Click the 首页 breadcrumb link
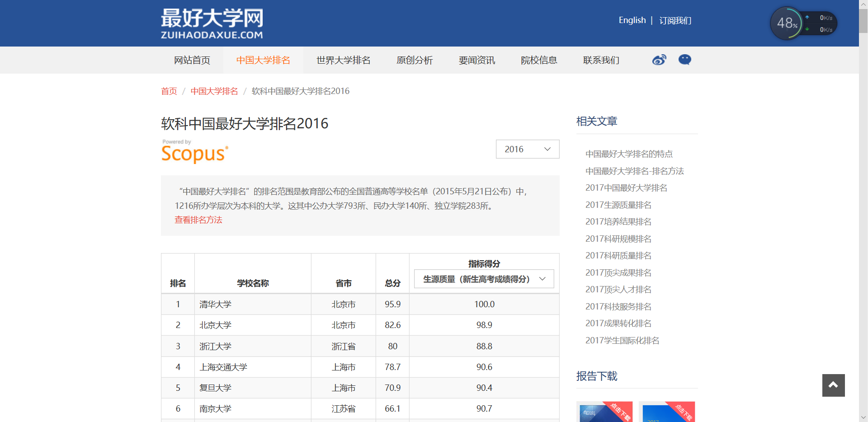The image size is (868, 422). click(x=169, y=91)
